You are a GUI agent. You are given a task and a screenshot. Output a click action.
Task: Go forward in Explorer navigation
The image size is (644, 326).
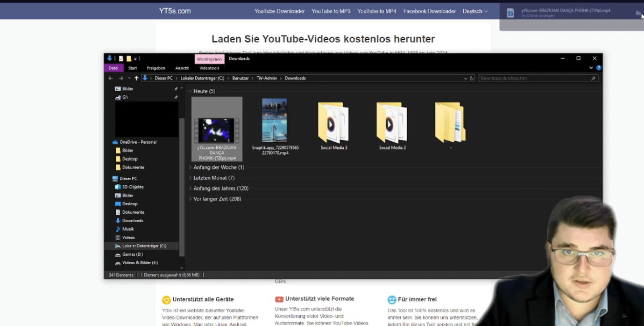click(x=121, y=79)
